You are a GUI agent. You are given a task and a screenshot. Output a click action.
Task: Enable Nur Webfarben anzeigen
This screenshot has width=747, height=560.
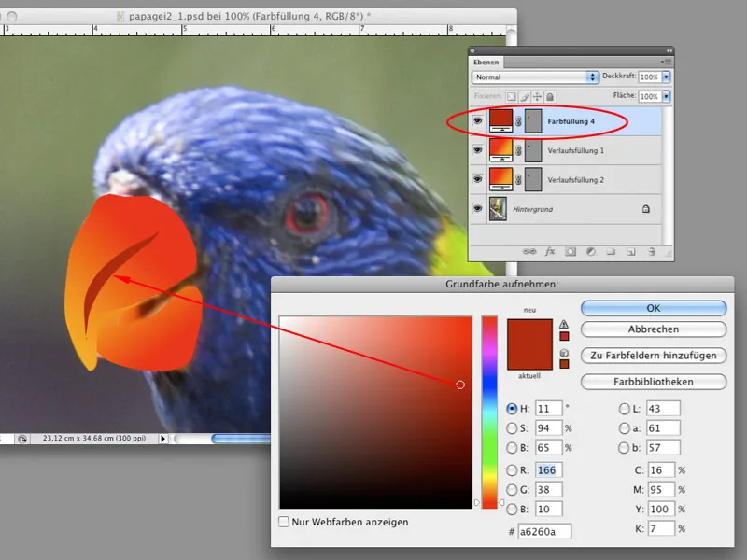[x=282, y=523]
